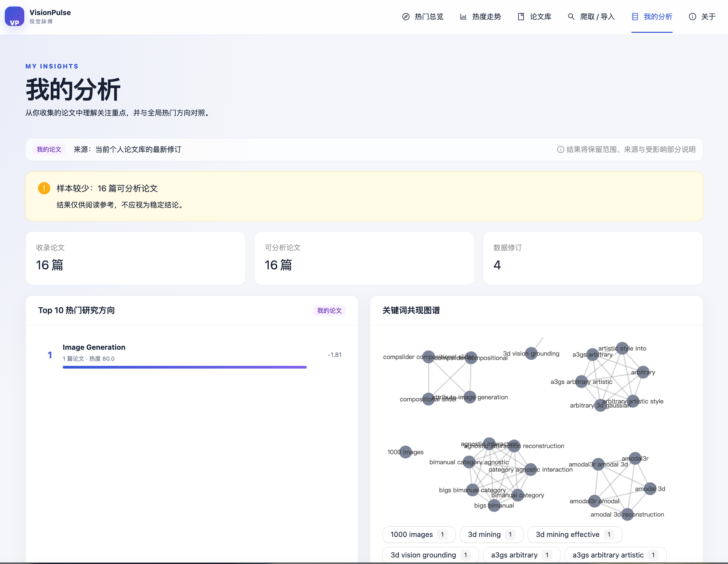Image resolution: width=728 pixels, height=564 pixels.
Task: Click the orange warning icon in 样本较少 banner
Action: pos(44,188)
